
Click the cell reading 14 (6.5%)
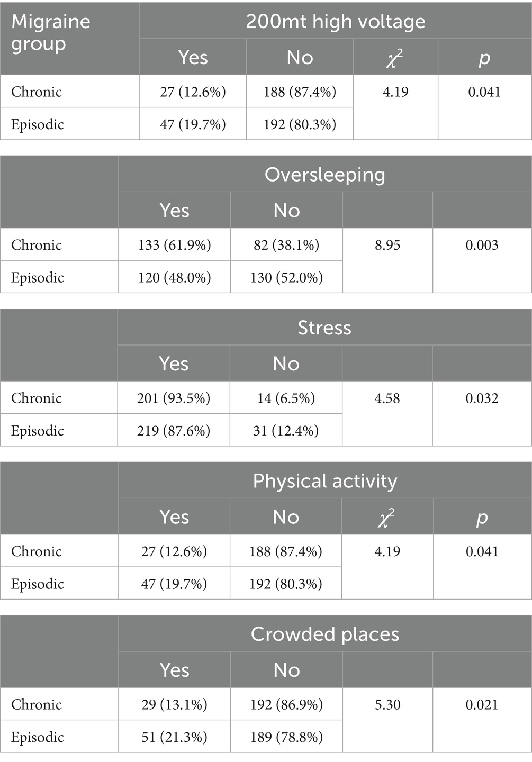coord(286,398)
